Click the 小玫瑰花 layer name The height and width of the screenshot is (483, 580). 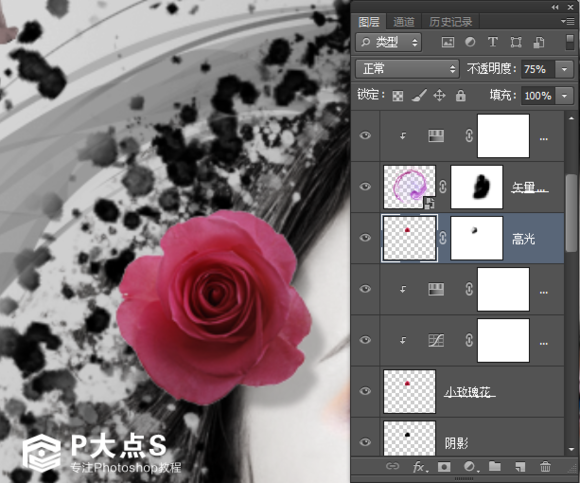pos(469,392)
